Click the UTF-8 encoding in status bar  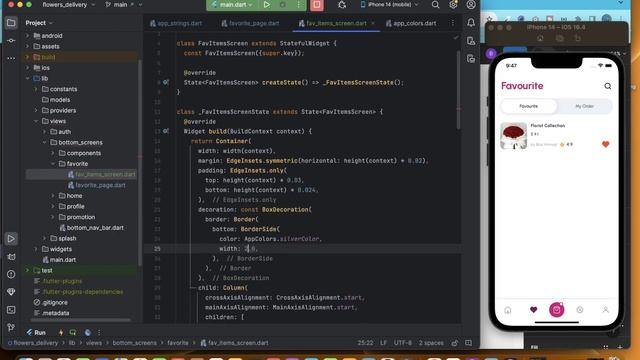point(402,343)
